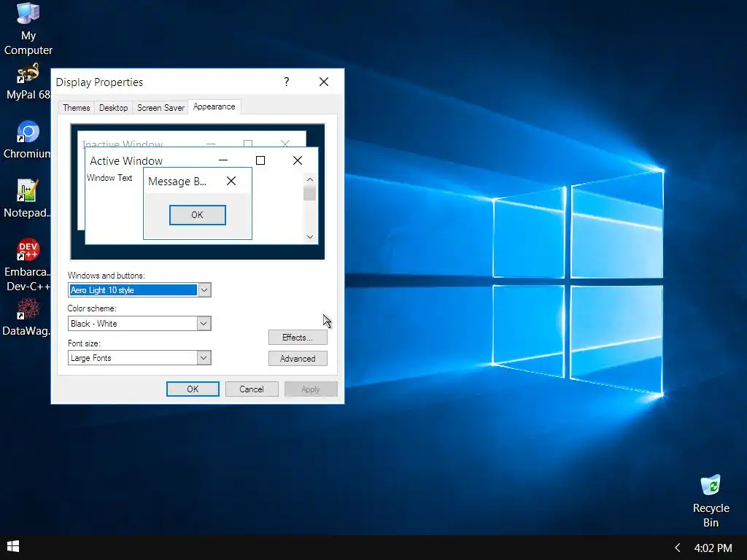Select the Notepad++ desktop icon
Viewport: 747px width, 560px height.
point(27,198)
